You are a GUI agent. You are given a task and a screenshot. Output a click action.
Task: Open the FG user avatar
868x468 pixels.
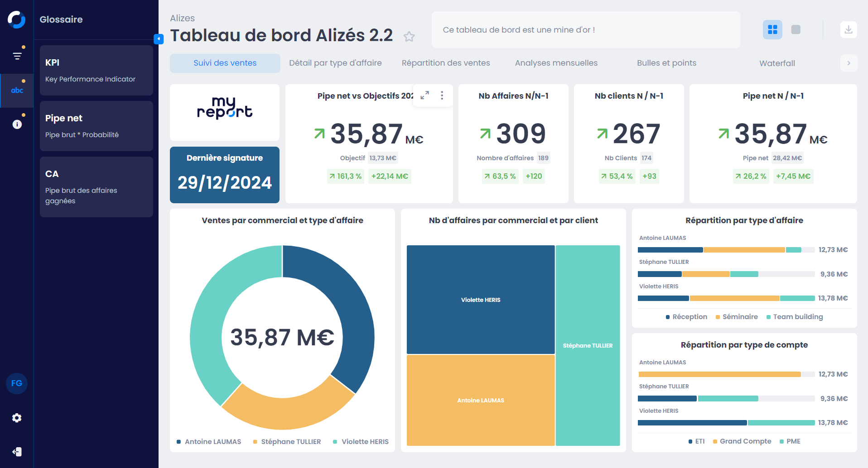(x=17, y=383)
